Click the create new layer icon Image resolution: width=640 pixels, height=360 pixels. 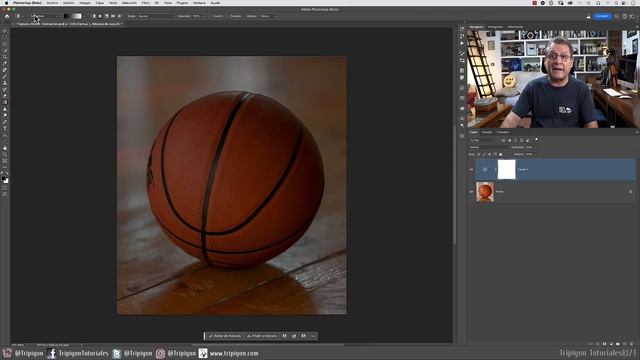[x=624, y=344]
